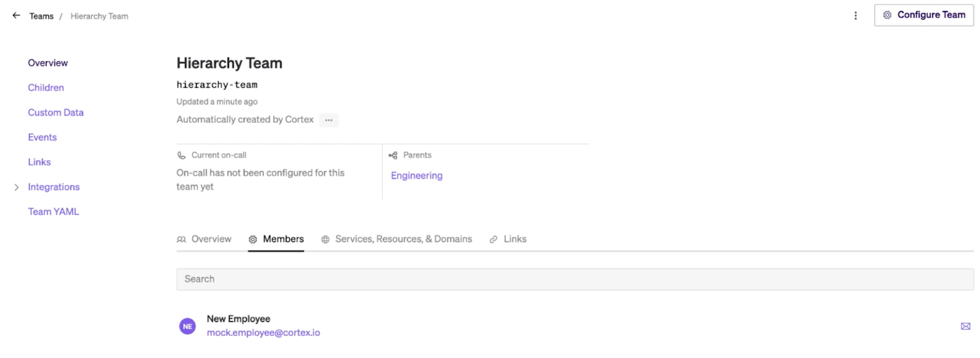
Task: Select Custom Data in the sidebar
Action: 56,113
